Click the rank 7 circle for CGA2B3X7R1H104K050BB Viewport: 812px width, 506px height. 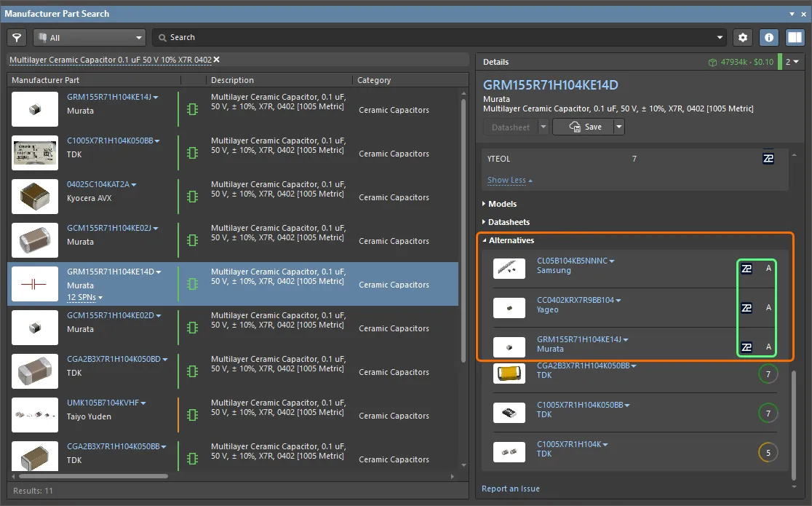(768, 374)
